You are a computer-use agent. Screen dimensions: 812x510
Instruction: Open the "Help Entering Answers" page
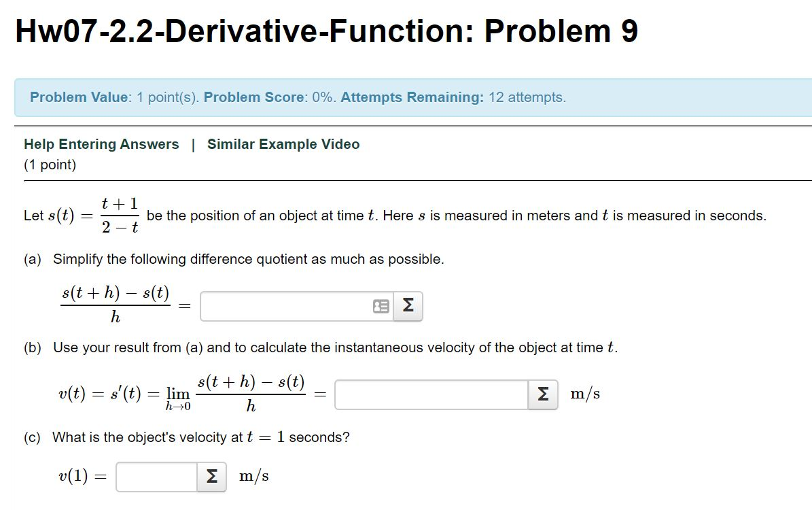[x=100, y=143]
